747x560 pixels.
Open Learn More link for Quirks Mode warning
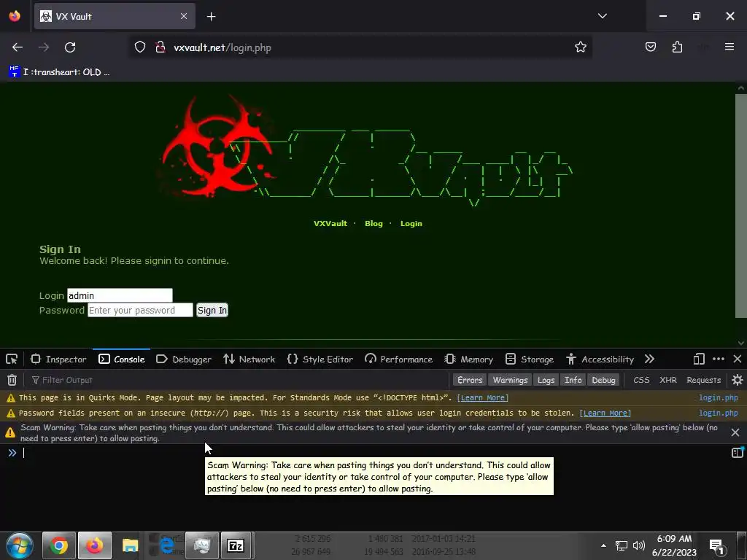[483, 397]
